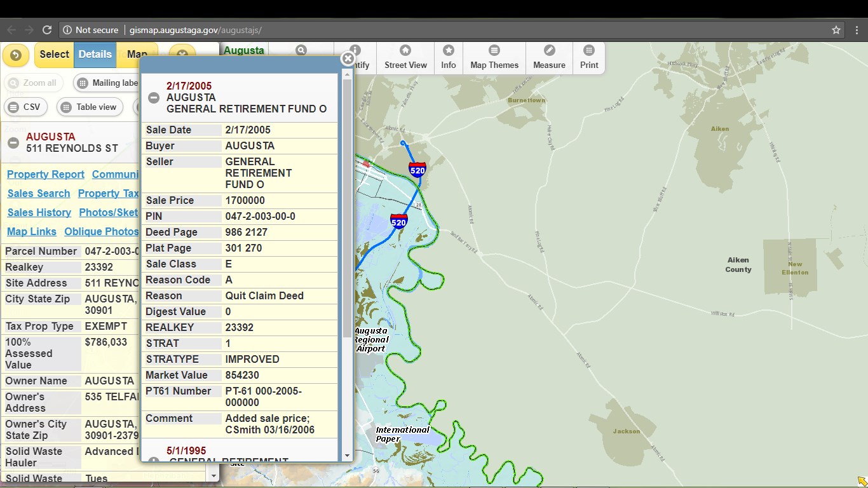Select the Measure tool
This screenshot has width=868, height=488.
pyautogui.click(x=549, y=57)
